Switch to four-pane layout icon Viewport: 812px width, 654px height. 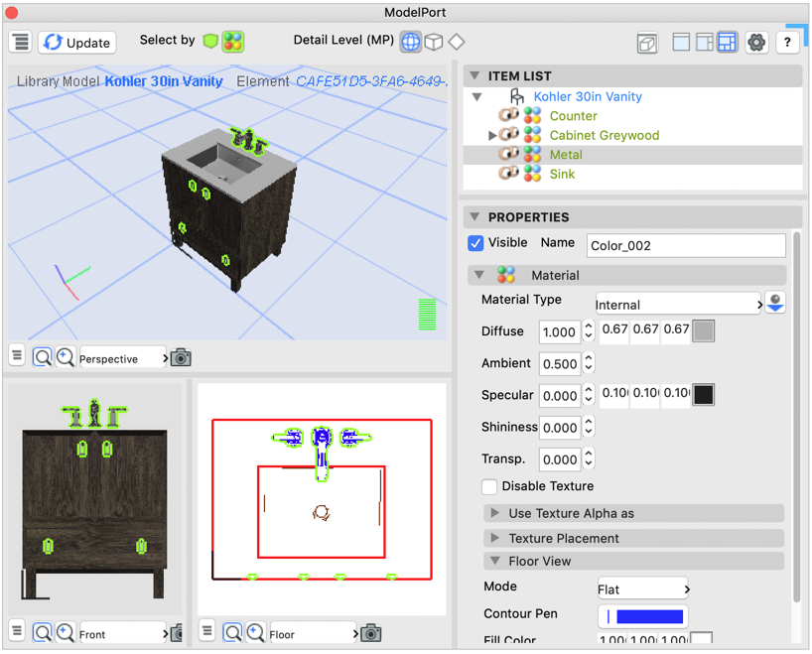pyautogui.click(x=728, y=43)
